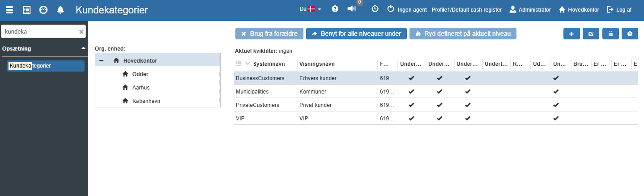This screenshot has height=196, width=644.
Task: Open the Da language dropdown
Action: [311, 9]
